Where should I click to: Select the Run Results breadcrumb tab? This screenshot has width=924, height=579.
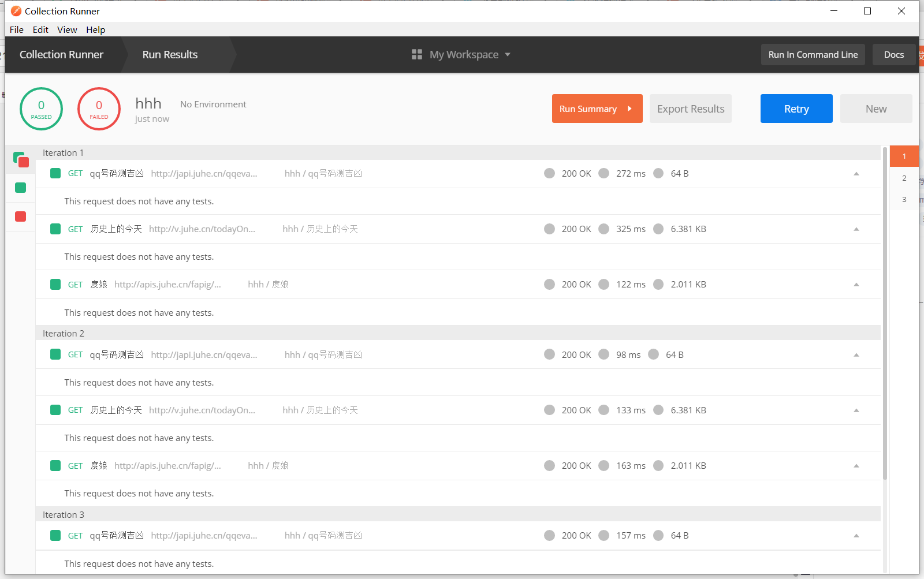pyautogui.click(x=170, y=54)
